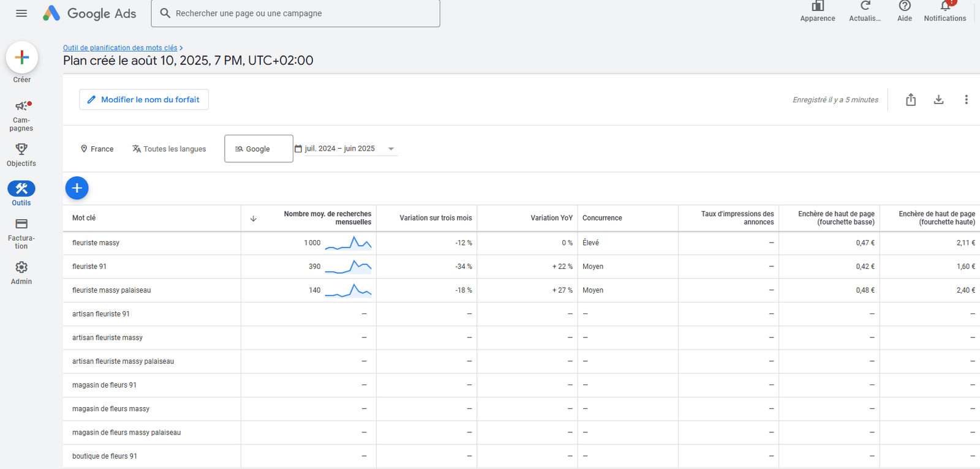
Task: Add keywords with blue plus button
Action: click(x=77, y=188)
